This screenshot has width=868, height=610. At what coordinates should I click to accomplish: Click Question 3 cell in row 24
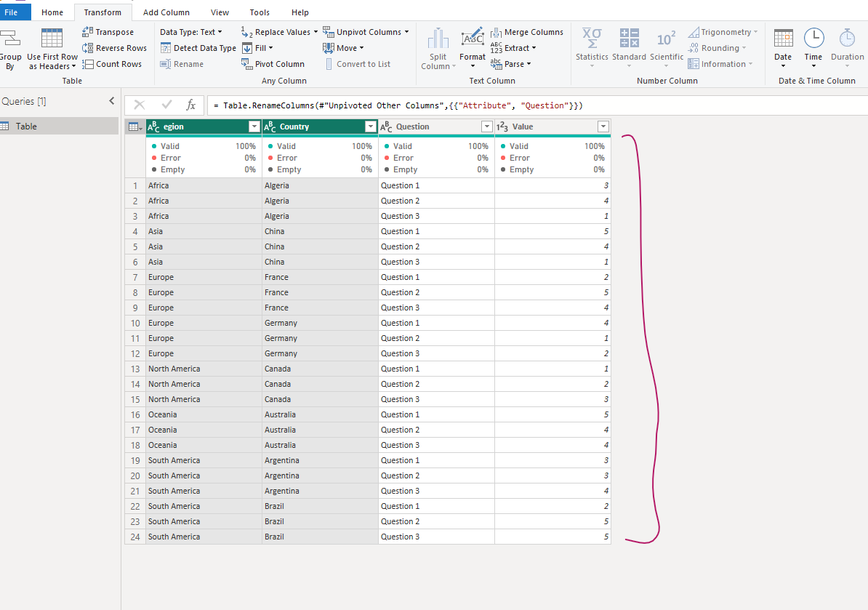[x=436, y=537]
